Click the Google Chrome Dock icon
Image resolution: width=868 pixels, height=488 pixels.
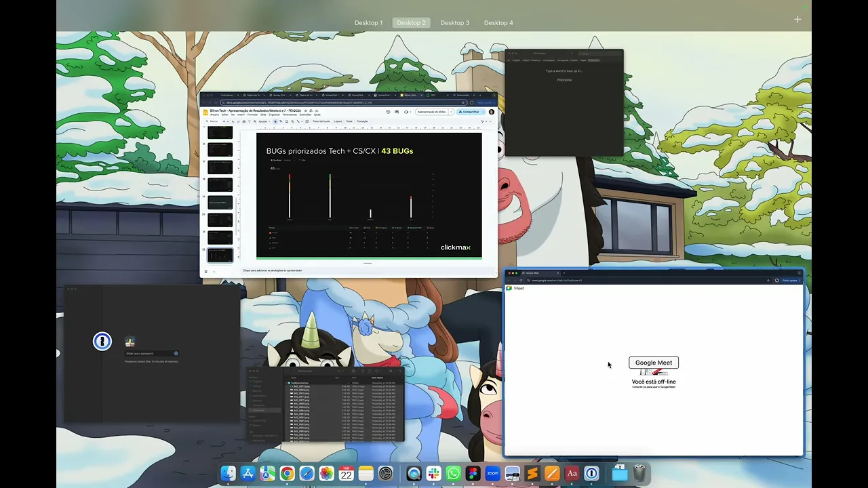[x=288, y=473]
